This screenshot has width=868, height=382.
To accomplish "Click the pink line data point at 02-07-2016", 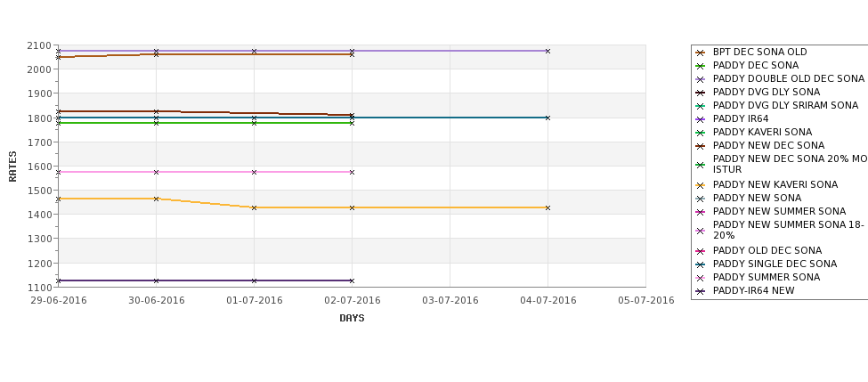I will (352, 172).
